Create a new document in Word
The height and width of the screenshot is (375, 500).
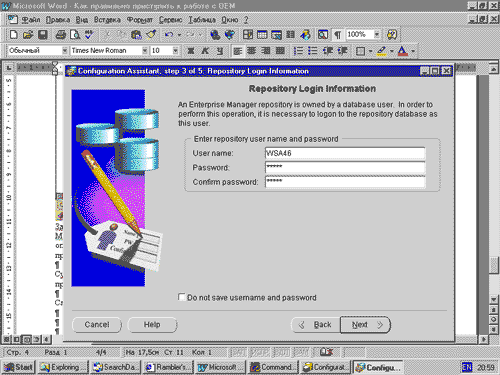click(x=14, y=35)
